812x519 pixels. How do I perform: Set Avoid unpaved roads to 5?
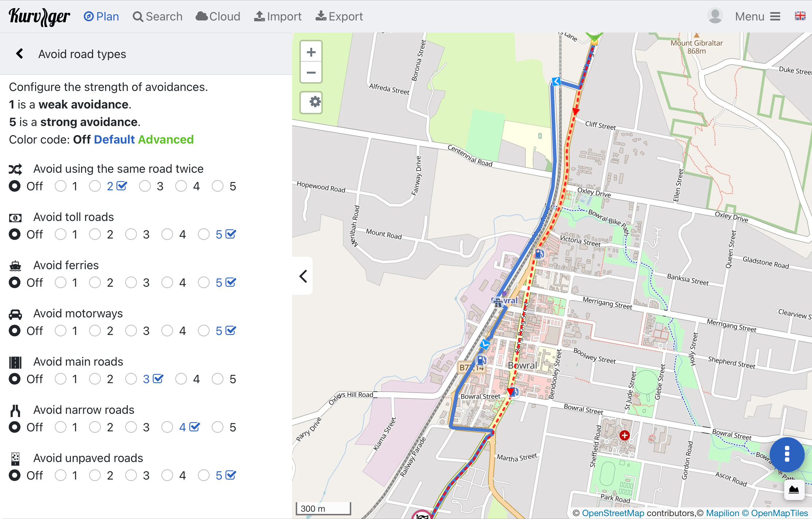(204, 476)
